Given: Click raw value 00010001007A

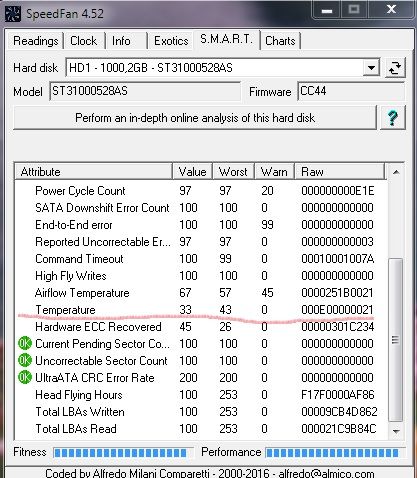Looking at the screenshot, I should [x=338, y=259].
